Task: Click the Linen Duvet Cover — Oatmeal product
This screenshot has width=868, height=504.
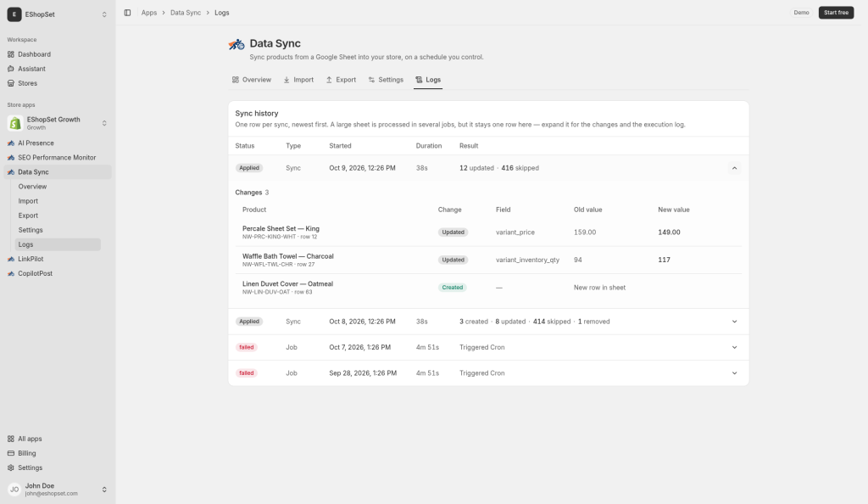Action: 288,284
